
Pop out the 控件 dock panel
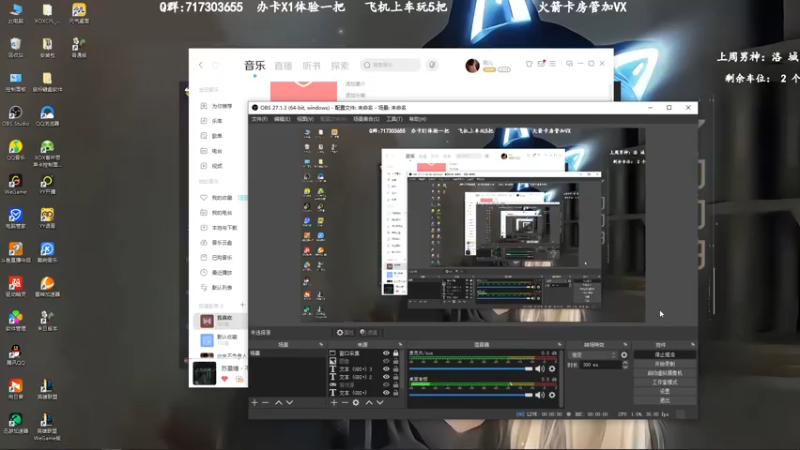coord(692,345)
